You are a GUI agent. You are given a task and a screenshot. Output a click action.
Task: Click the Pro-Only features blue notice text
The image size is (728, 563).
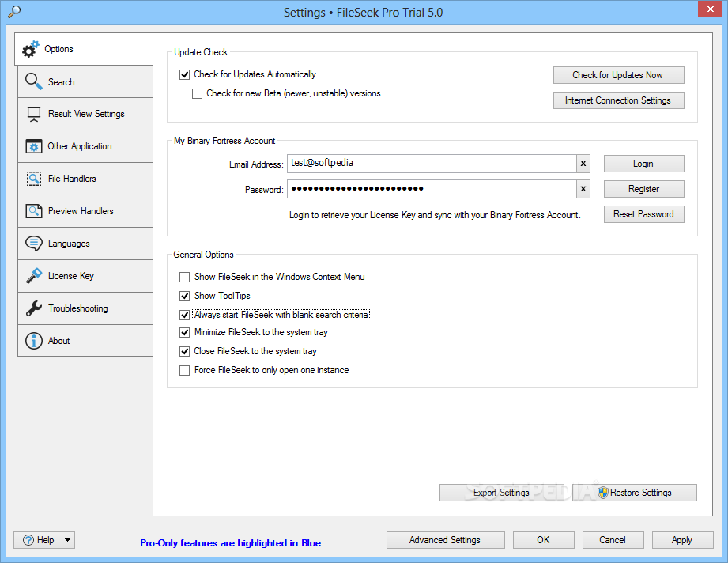230,543
